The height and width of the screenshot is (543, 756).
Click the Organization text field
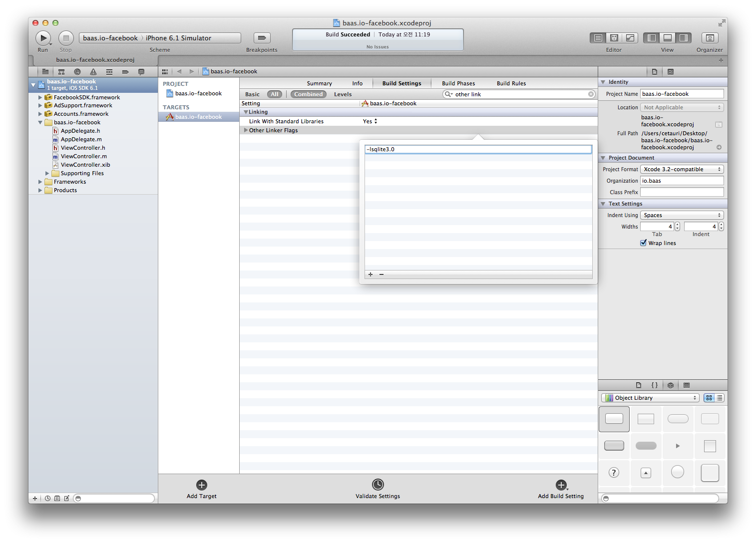[x=682, y=181]
